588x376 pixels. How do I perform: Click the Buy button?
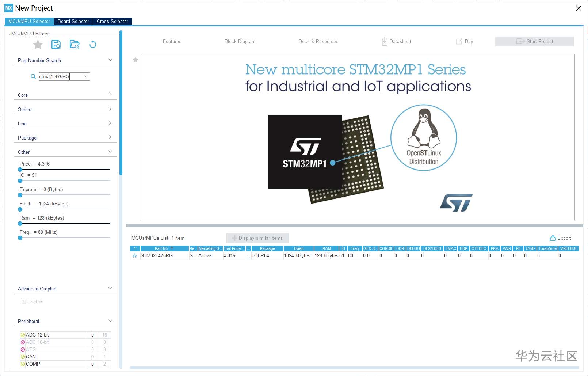pyautogui.click(x=464, y=42)
